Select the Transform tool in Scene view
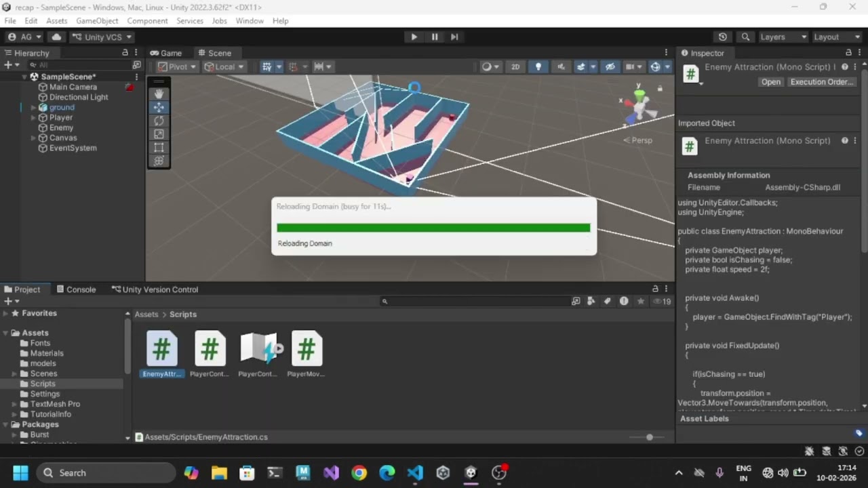868x488 pixels. click(x=159, y=161)
